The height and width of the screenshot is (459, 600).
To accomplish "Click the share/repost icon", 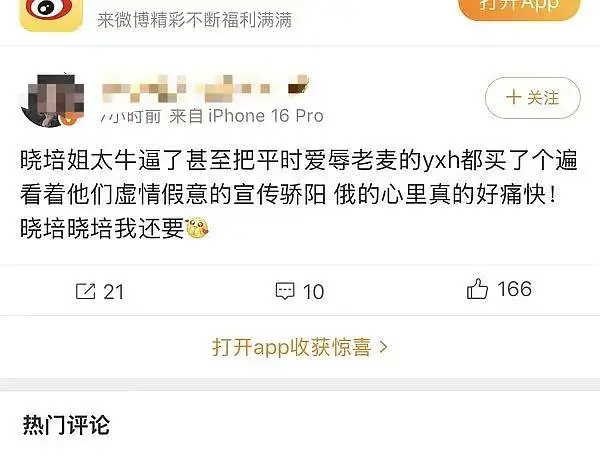I will click(85, 291).
